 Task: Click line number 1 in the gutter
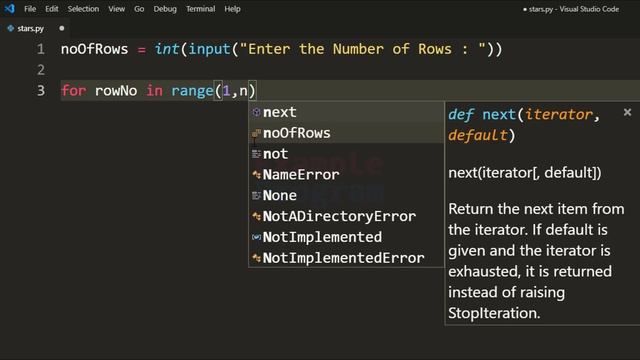pyautogui.click(x=40, y=49)
